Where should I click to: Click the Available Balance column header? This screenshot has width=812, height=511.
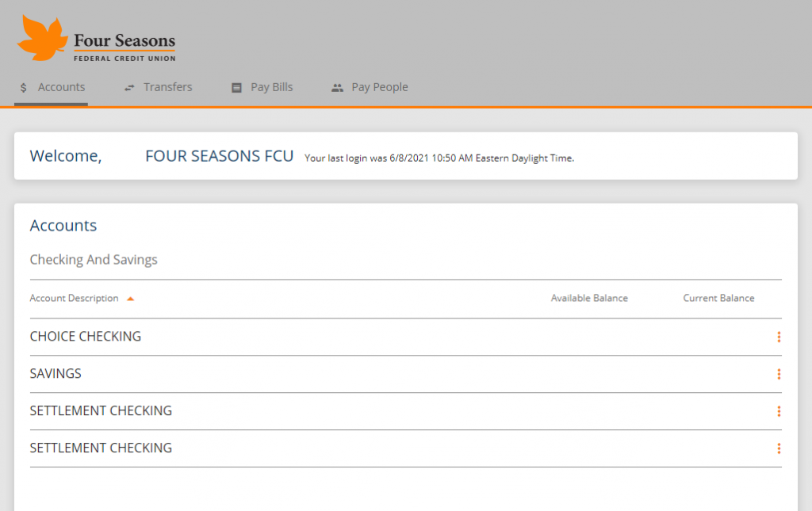pos(589,299)
